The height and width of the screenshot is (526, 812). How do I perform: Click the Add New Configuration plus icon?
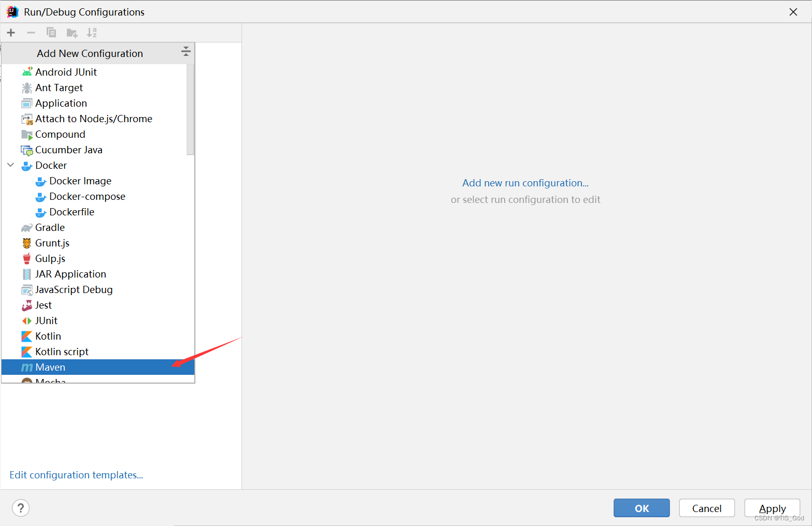coord(11,33)
